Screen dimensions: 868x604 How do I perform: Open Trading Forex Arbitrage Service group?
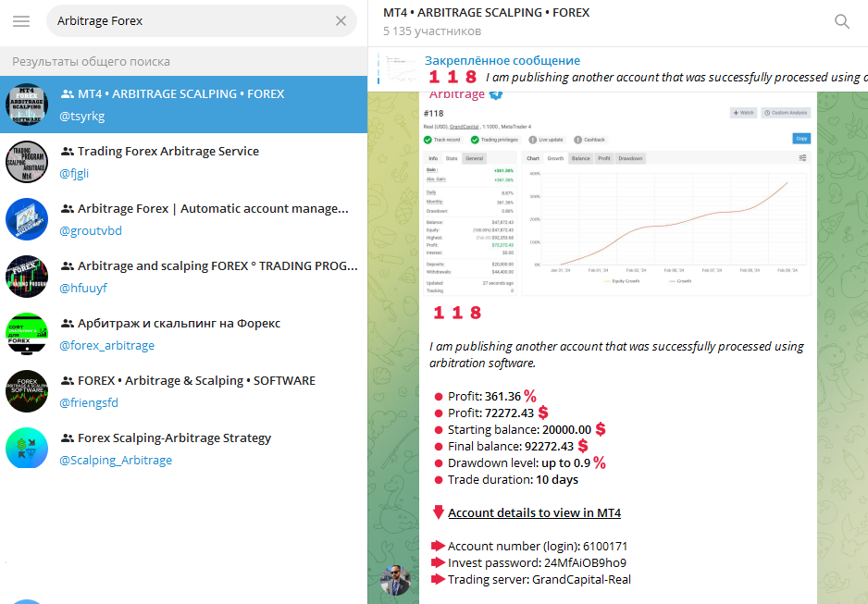(184, 162)
